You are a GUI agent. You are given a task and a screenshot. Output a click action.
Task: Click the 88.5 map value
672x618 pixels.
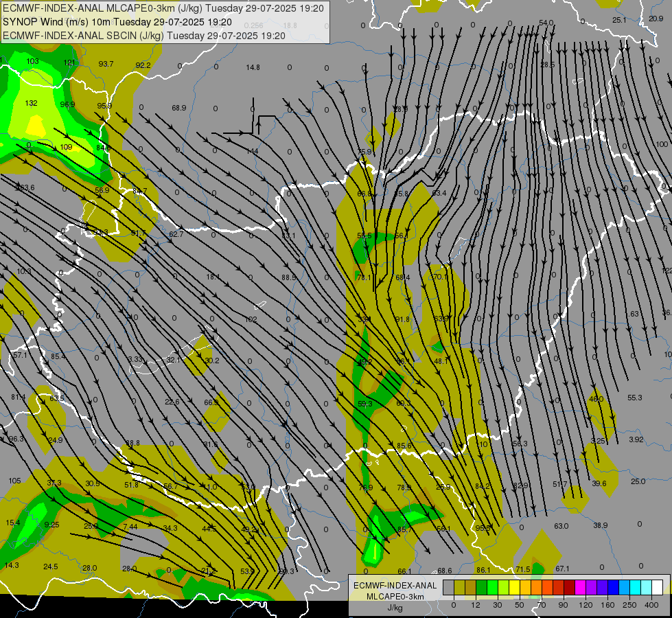pos(289,277)
